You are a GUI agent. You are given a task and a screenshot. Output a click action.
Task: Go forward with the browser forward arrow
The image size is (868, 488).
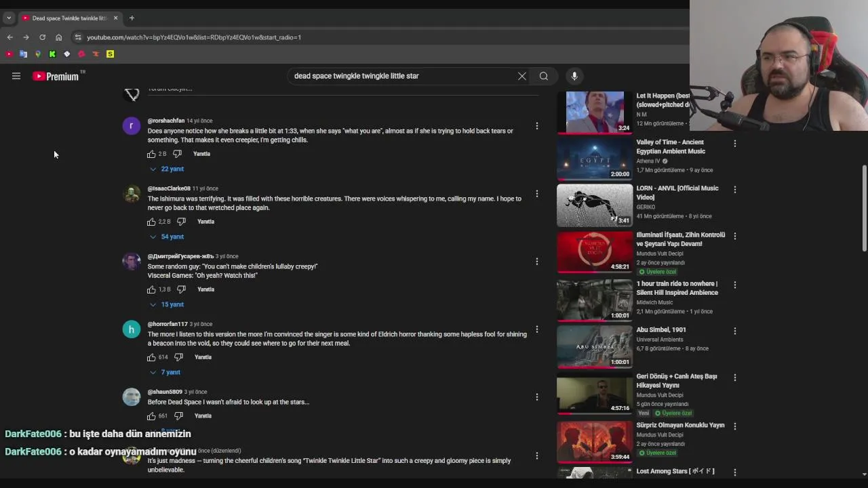coord(26,37)
